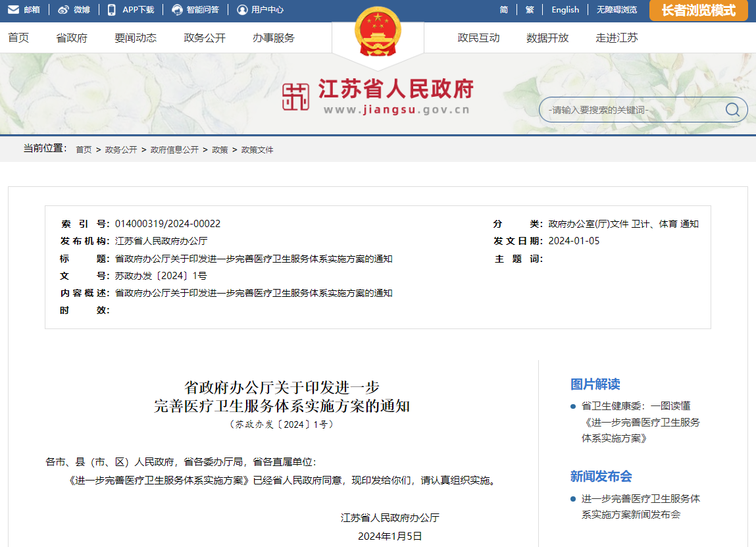Click 江苏省人民政府办公厅 in the info table
This screenshot has width=756, height=547.
click(x=161, y=241)
